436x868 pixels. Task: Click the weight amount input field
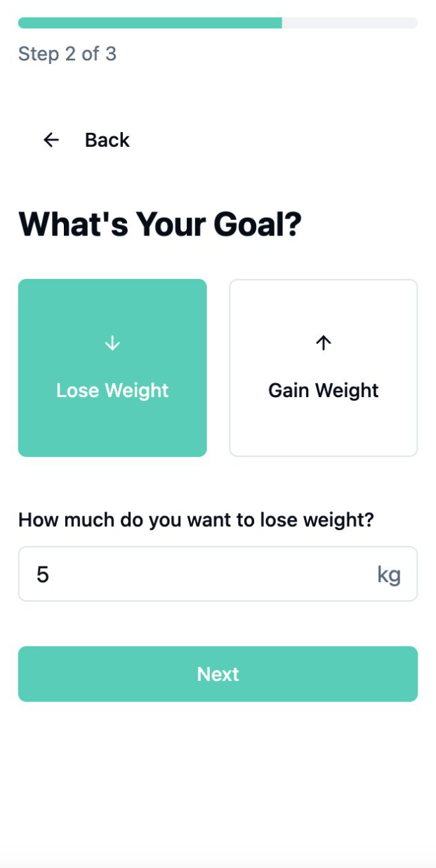coord(218,574)
